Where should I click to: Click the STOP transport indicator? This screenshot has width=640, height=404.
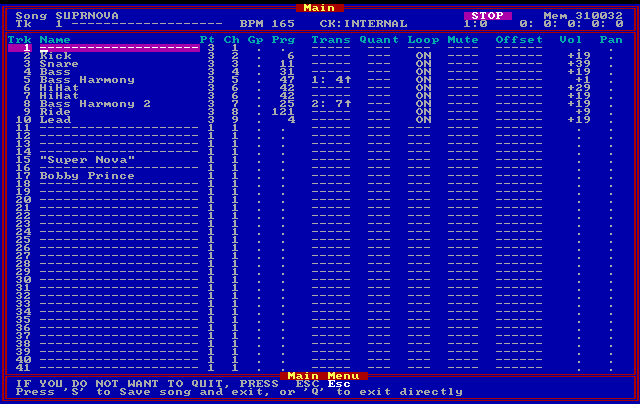point(487,16)
